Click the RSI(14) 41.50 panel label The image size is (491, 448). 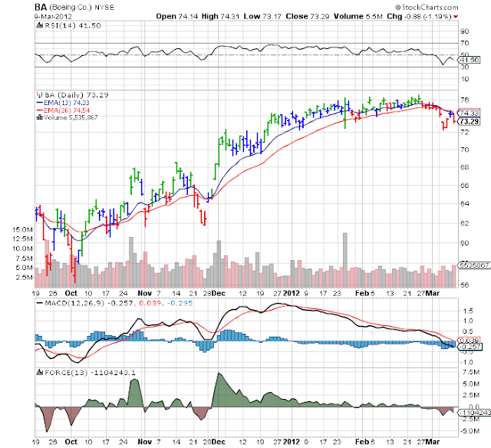point(73,25)
